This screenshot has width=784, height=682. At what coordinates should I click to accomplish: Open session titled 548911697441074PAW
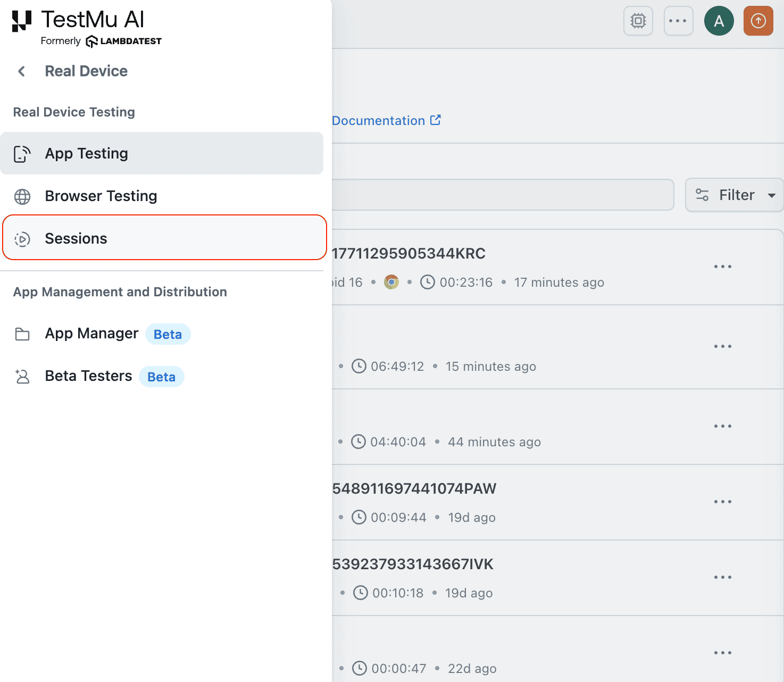pyautogui.click(x=414, y=489)
